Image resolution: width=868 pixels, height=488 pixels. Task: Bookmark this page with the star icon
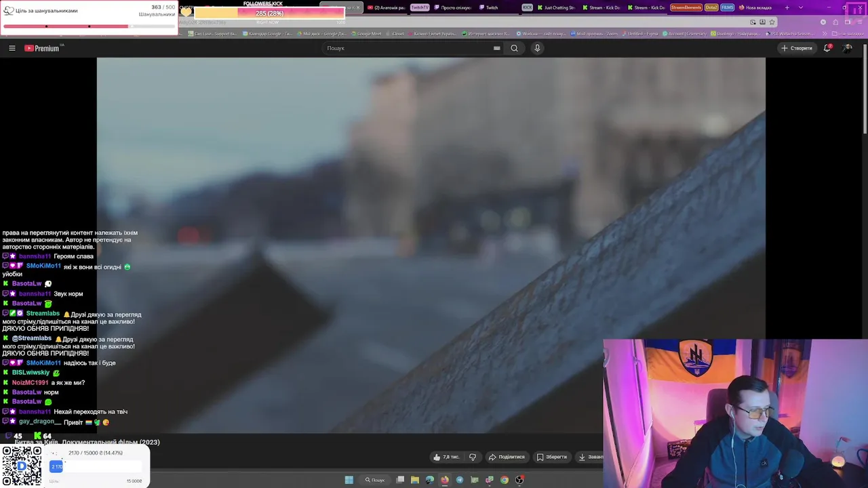772,22
